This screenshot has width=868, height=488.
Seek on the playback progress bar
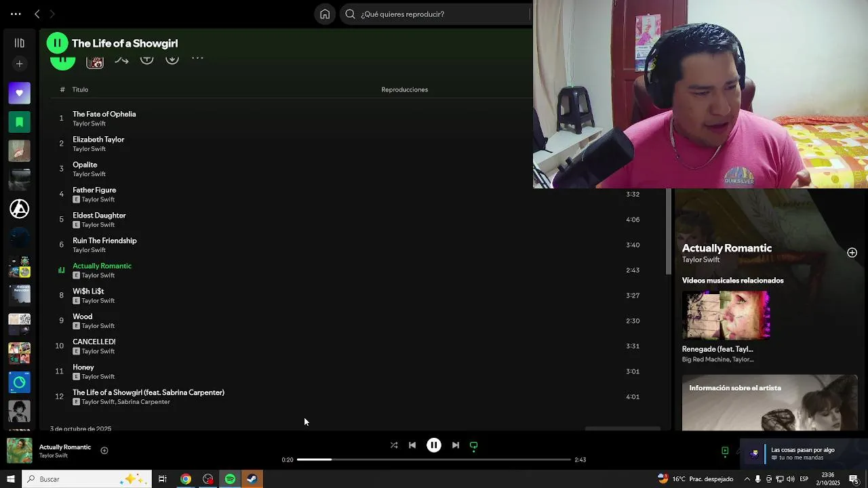(434, 460)
